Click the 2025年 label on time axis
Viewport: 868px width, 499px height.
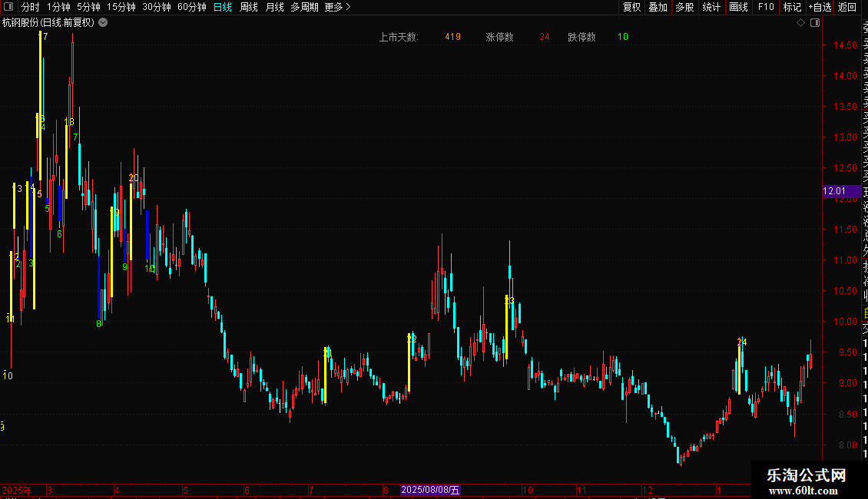17,490
